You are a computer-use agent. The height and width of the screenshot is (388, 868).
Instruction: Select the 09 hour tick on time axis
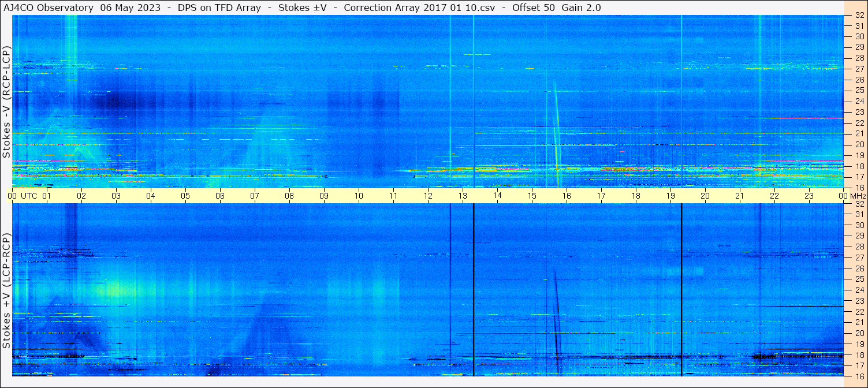click(x=324, y=196)
